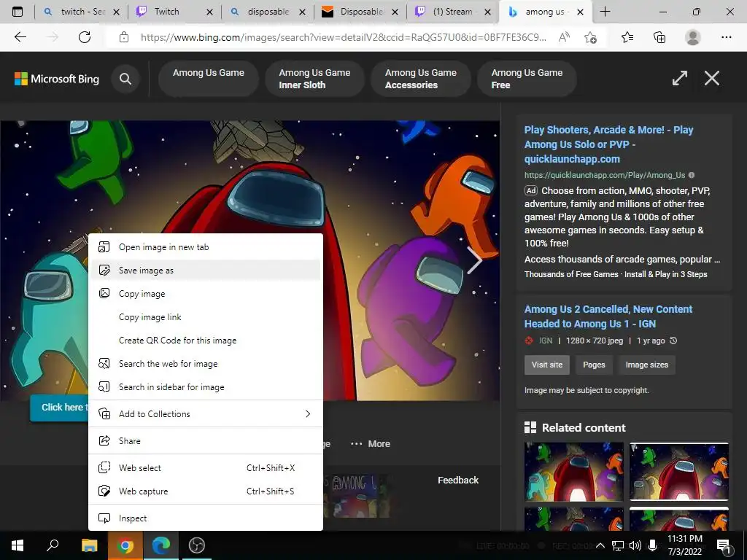747x560 pixels.
Task: Open second related content thumbnail with white border
Action: (679, 472)
